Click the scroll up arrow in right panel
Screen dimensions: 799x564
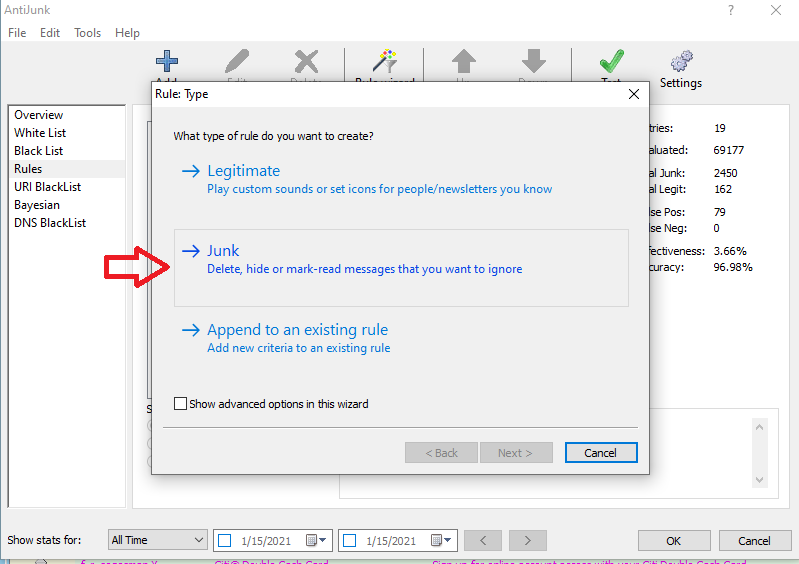coord(759,427)
